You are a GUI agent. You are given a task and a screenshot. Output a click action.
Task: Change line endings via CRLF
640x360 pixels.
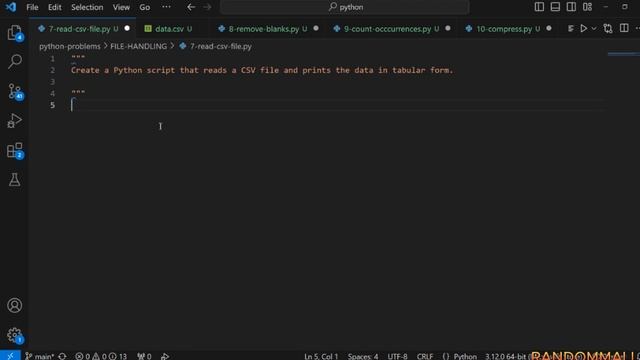click(x=424, y=356)
